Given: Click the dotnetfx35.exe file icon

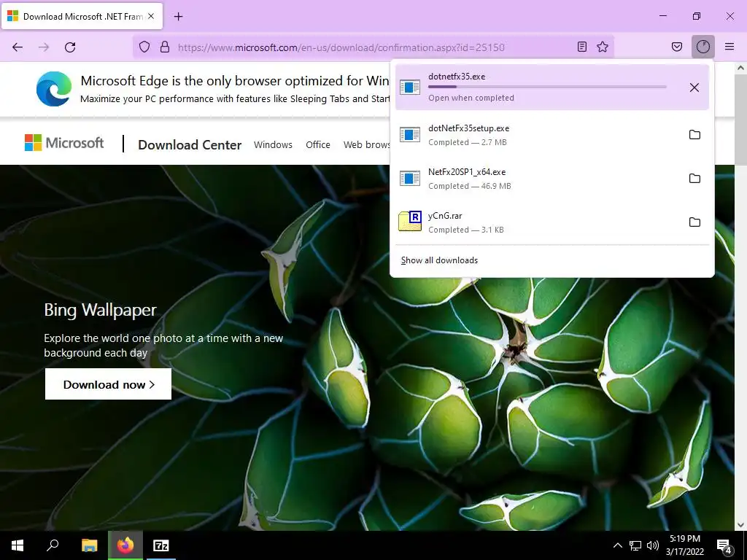Looking at the screenshot, I should coord(410,87).
